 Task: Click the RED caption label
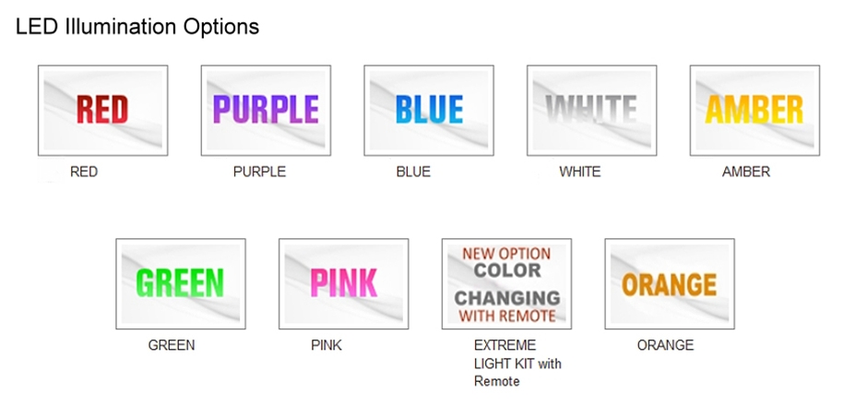pos(84,173)
